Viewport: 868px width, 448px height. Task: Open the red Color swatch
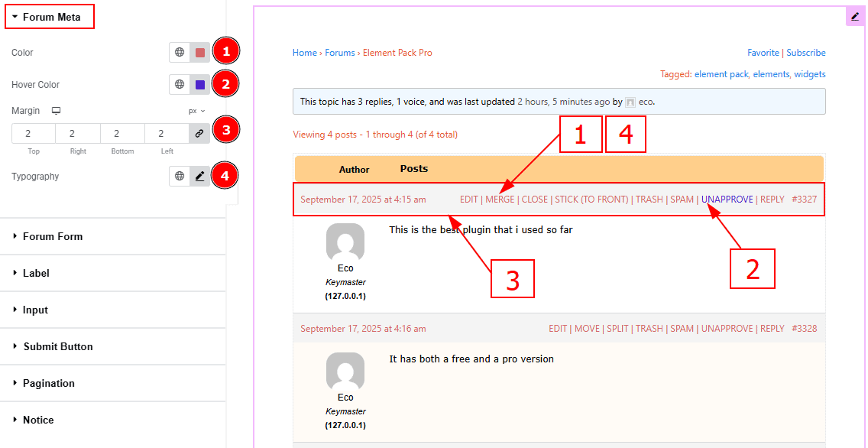(200, 53)
